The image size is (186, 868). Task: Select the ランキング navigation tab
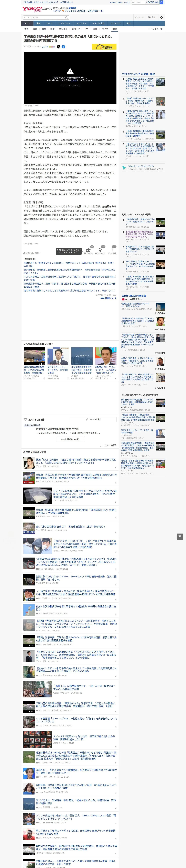pos(115,24)
